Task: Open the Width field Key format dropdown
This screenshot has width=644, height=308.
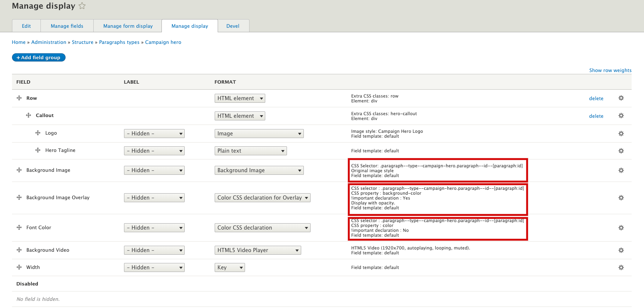Action: tap(229, 267)
